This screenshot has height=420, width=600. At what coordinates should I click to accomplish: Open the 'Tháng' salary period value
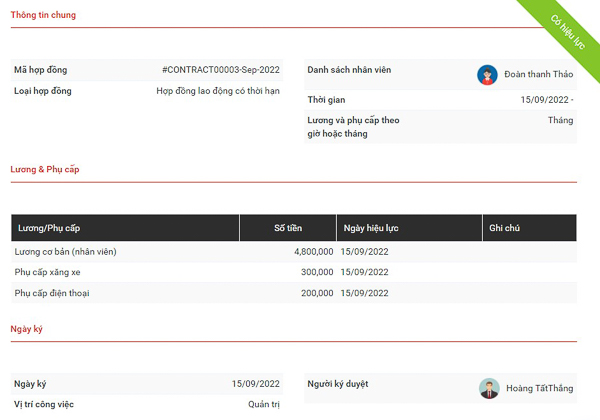(560, 120)
